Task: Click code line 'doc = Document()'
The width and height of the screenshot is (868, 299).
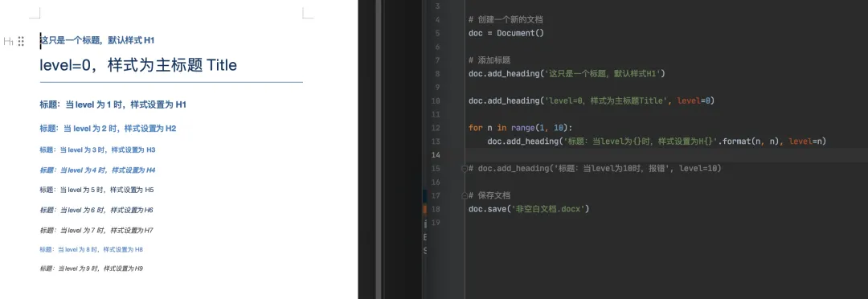Action: pos(506,33)
